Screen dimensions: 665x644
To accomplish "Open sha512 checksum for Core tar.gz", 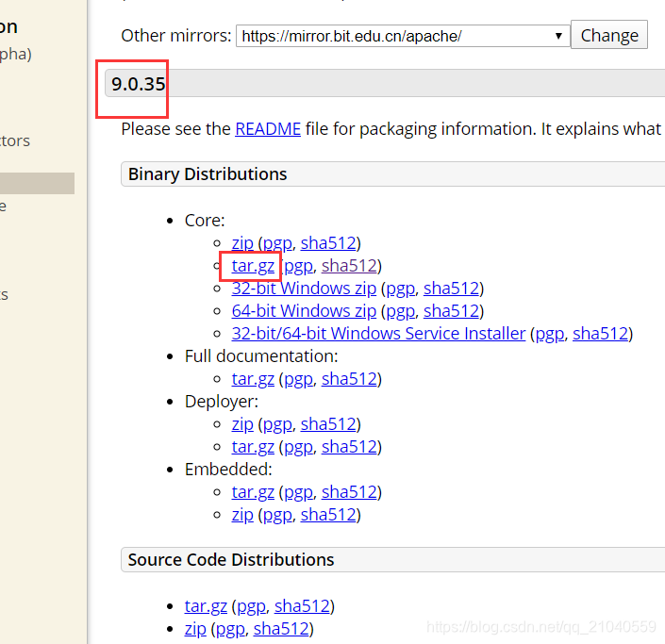I will (x=349, y=266).
